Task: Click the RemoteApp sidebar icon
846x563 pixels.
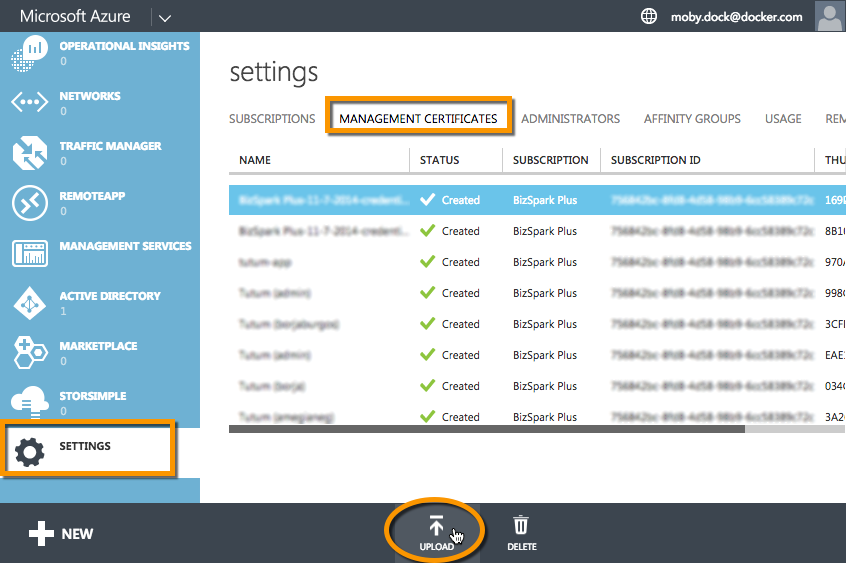Action: 29,203
